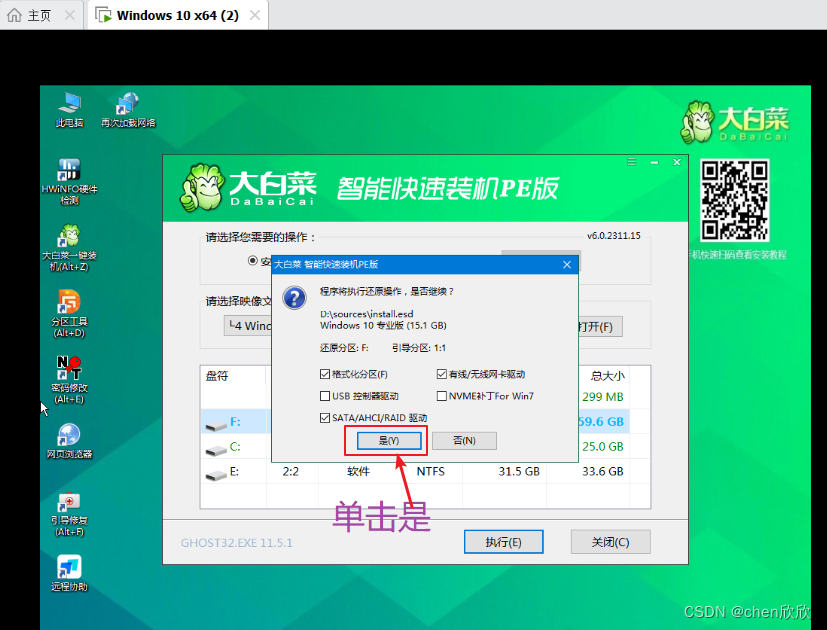Toggle 有线/无线网卡驱动 checkbox
Viewport: 827px width, 630px height.
coord(441,374)
